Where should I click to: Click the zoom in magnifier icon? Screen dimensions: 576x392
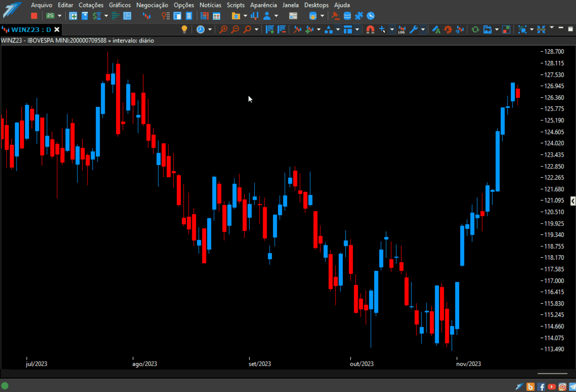pos(223,29)
